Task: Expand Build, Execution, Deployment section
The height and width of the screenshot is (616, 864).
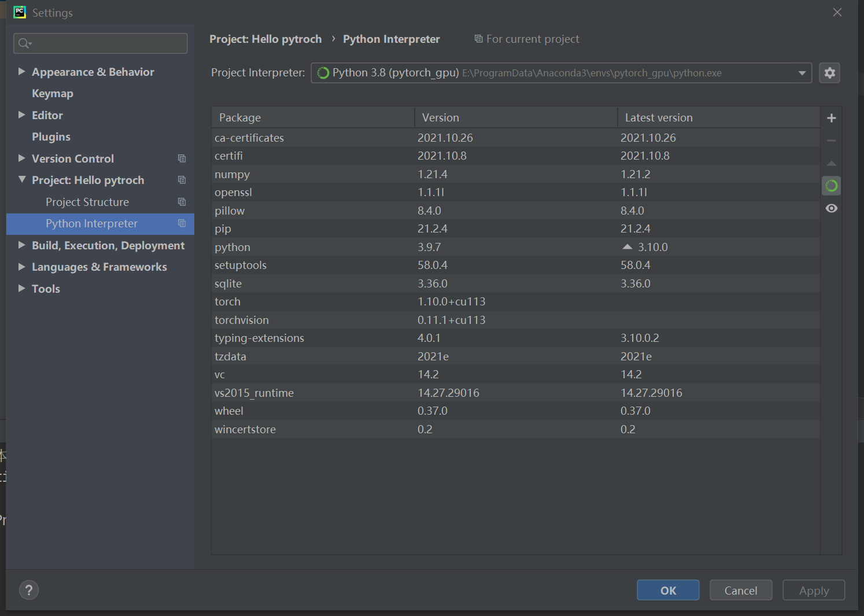Action: (21, 245)
